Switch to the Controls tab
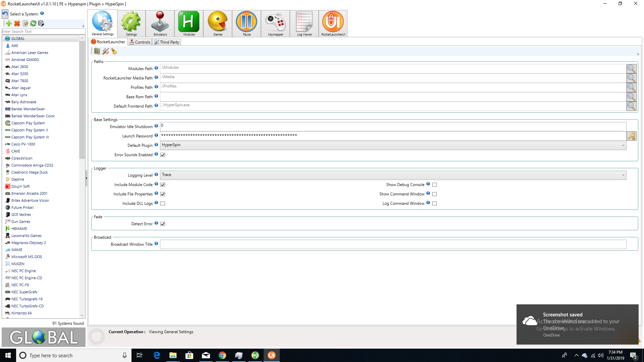644x362 pixels. tap(140, 42)
